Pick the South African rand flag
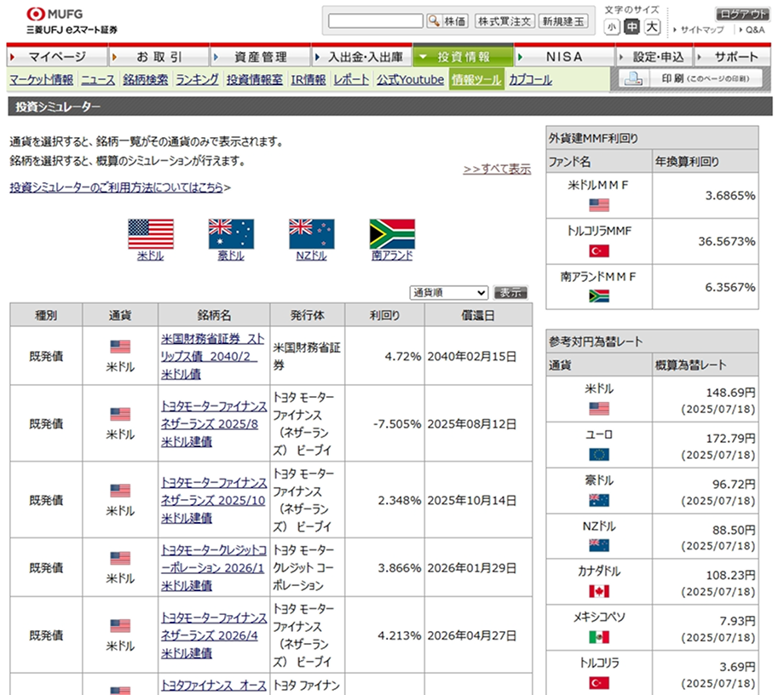The width and height of the screenshot is (784, 695). (x=392, y=233)
